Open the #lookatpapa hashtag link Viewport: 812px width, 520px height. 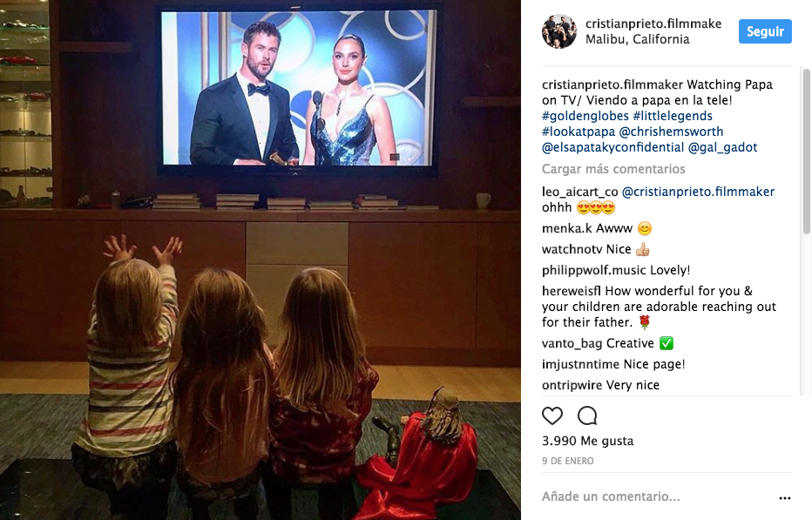[579, 132]
